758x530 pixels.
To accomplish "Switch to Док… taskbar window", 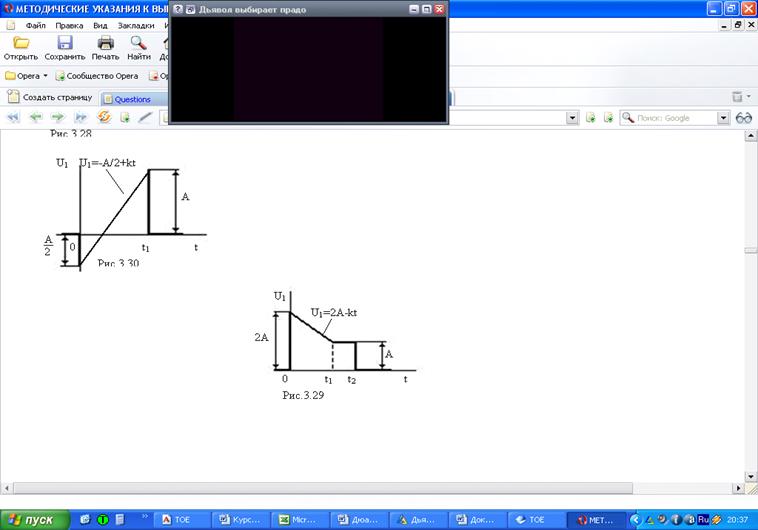I will pos(477,520).
